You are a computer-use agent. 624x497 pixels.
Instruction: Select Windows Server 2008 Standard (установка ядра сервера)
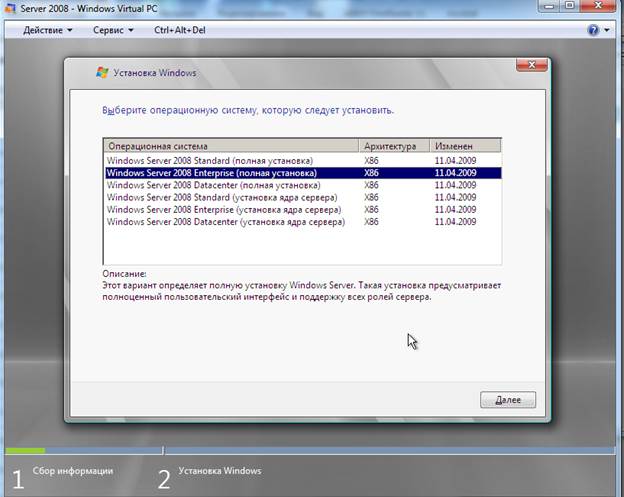tap(302, 197)
